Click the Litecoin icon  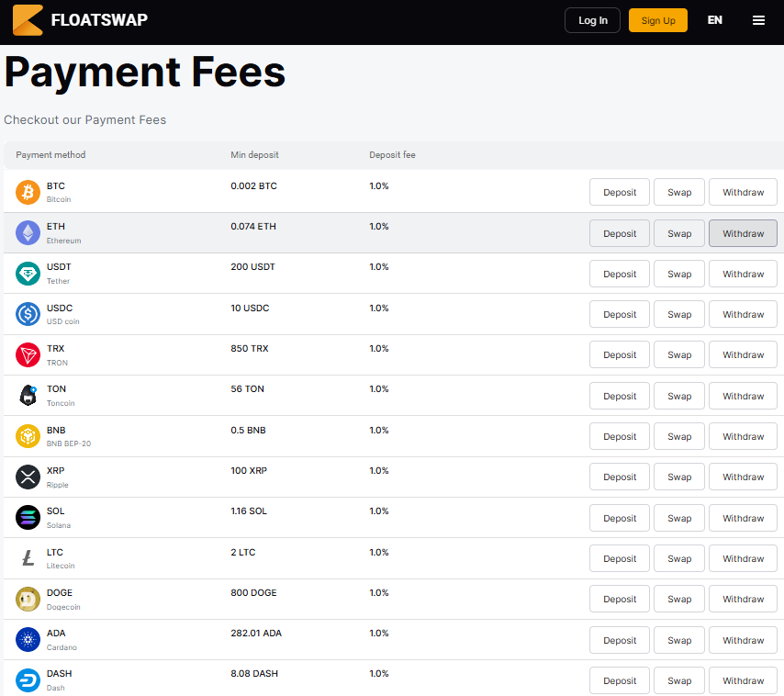(28, 558)
